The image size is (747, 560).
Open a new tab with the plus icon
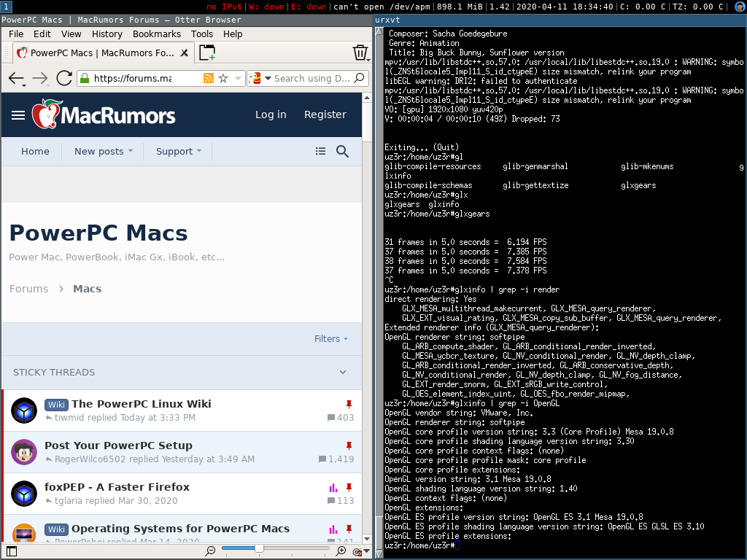[x=207, y=52]
